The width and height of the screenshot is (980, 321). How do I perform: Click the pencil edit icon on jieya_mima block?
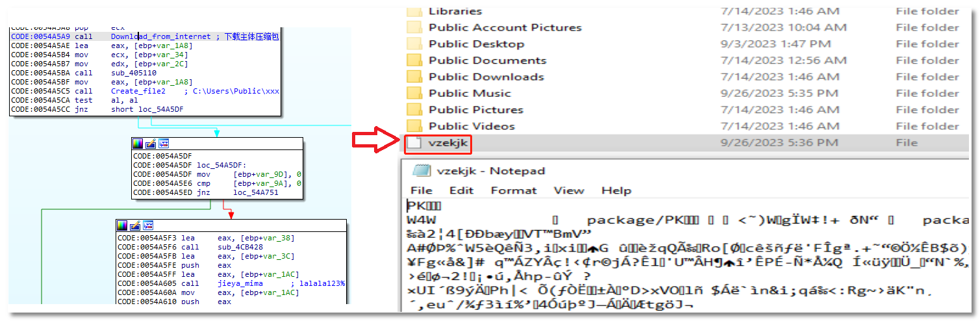point(135,225)
